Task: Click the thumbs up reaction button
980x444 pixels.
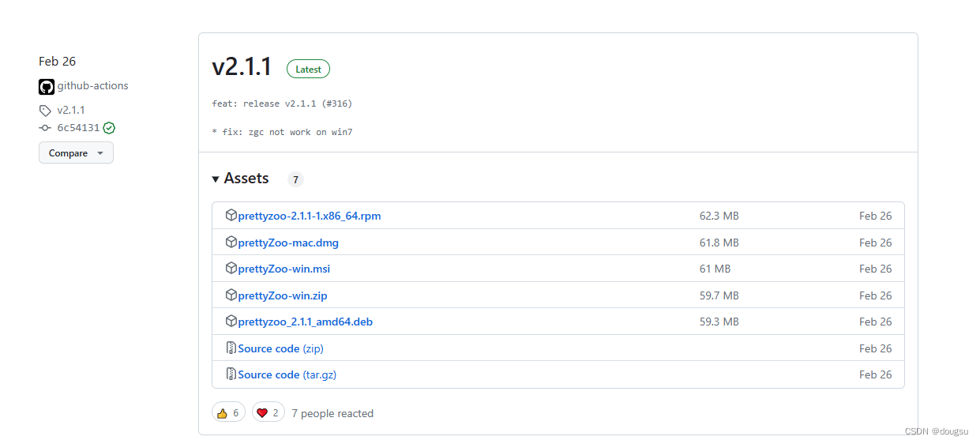Action: point(228,412)
